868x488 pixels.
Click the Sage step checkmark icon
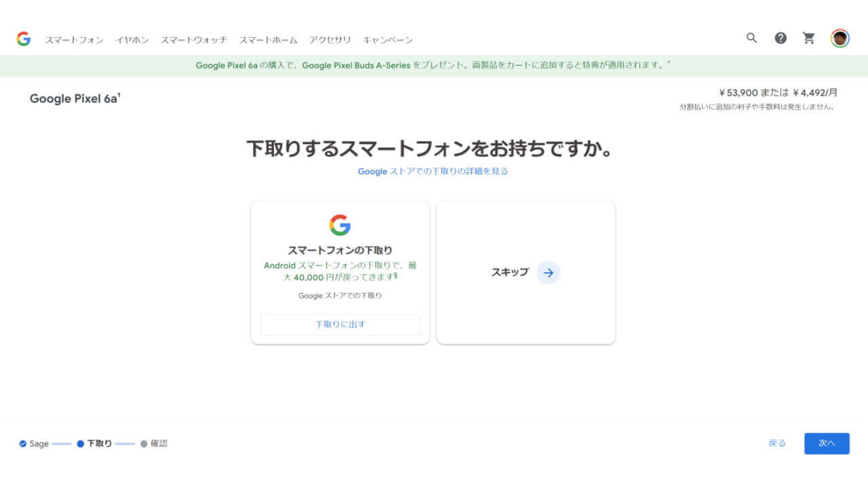pyautogui.click(x=23, y=444)
